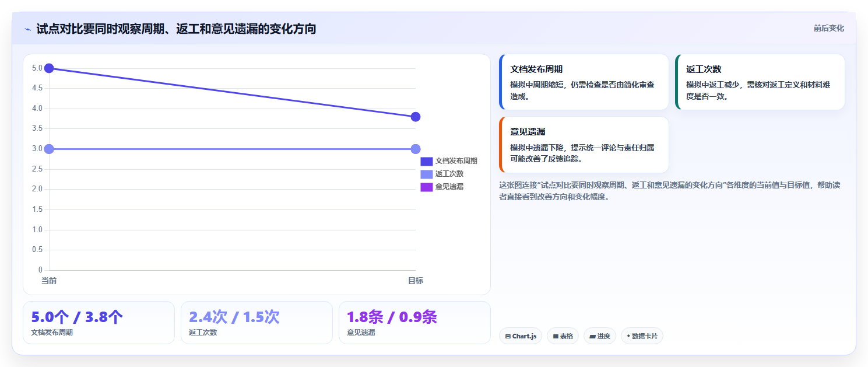The width and height of the screenshot is (868, 367).
Task: Select the 数据卡片 tag
Action: (x=642, y=336)
